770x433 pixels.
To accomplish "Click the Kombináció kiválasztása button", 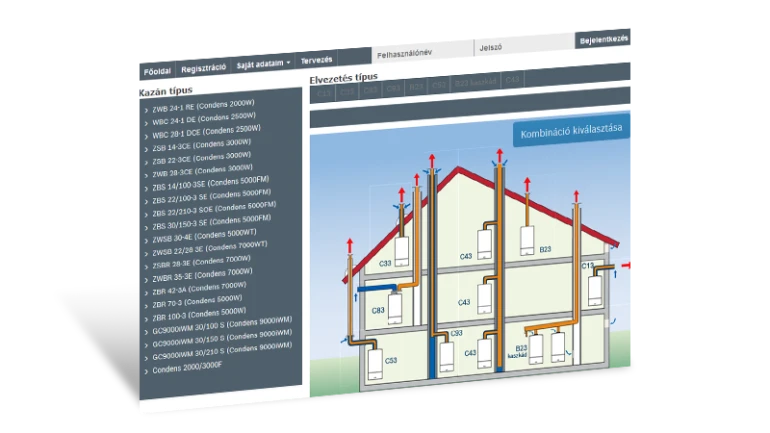I will (x=571, y=131).
